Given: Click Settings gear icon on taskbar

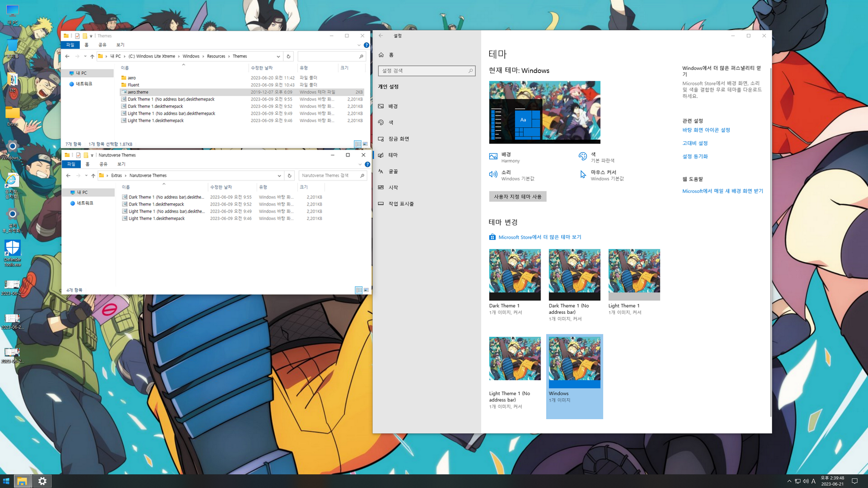Looking at the screenshot, I should tap(42, 481).
